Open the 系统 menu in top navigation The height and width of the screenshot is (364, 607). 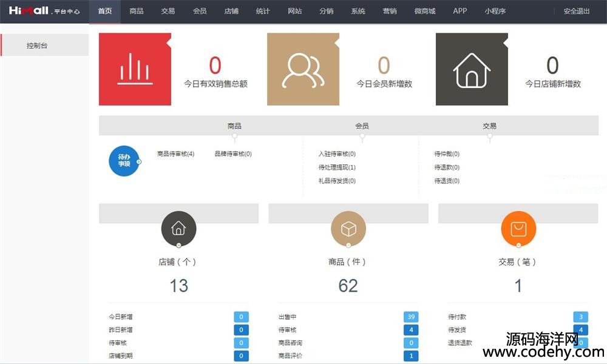[358, 11]
